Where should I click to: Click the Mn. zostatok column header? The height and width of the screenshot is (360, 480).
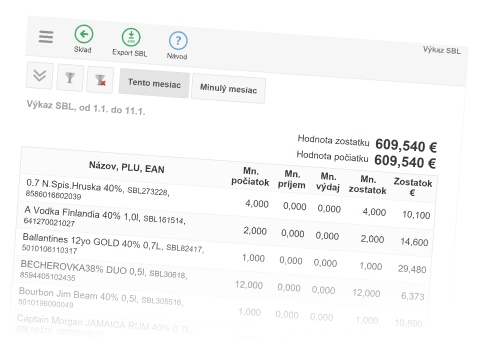pos(368,185)
